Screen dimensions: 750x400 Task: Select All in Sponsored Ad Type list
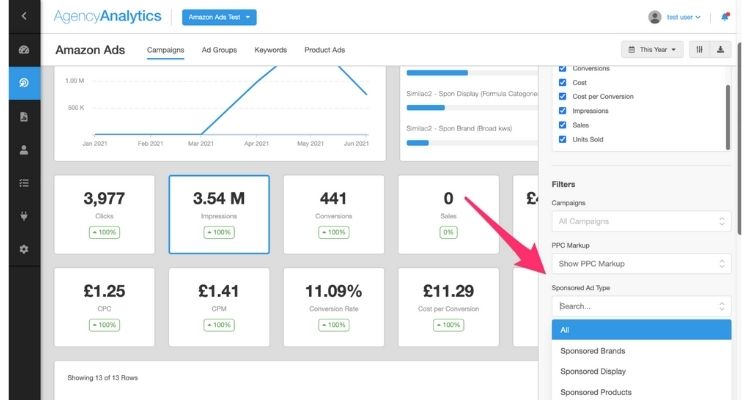coord(641,330)
